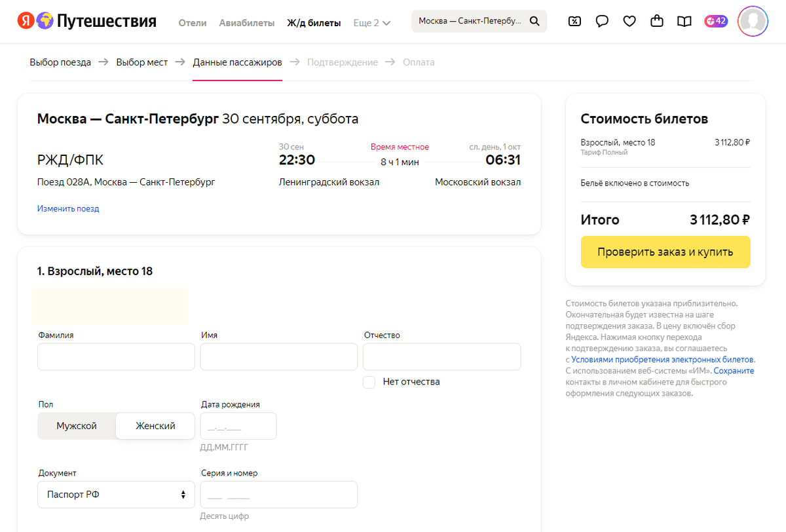Expand the 'Еще 2' navigation dropdown

click(372, 23)
